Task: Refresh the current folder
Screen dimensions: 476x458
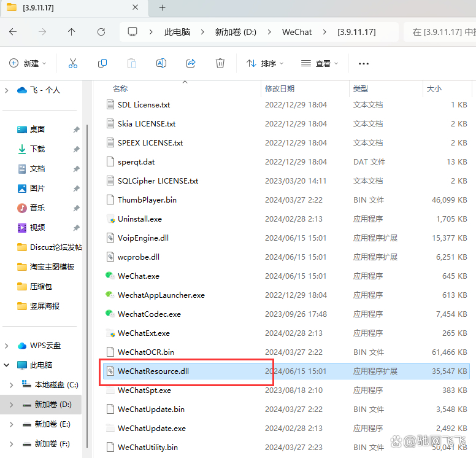Action: (101, 31)
